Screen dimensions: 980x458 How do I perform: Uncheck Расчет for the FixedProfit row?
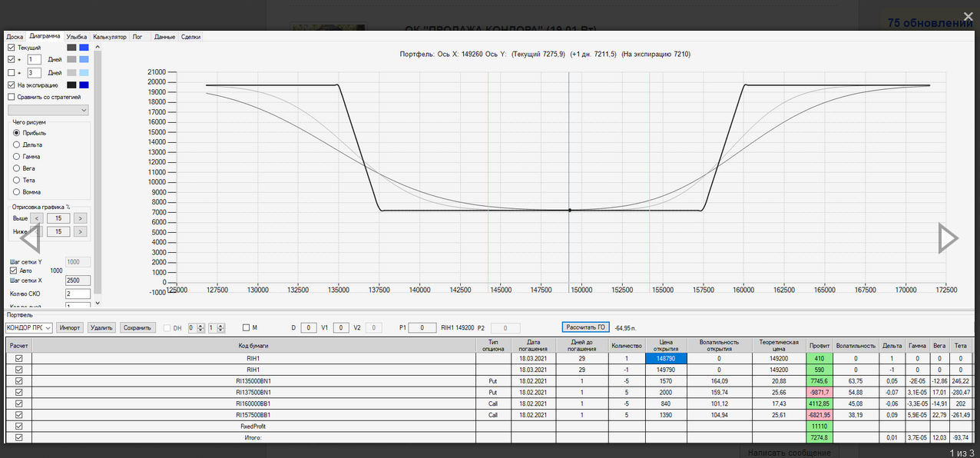[19, 426]
